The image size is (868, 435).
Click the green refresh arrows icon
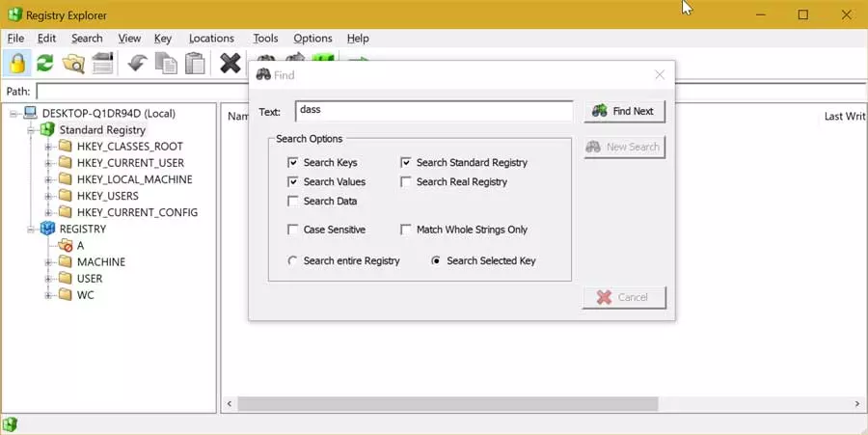pos(44,63)
